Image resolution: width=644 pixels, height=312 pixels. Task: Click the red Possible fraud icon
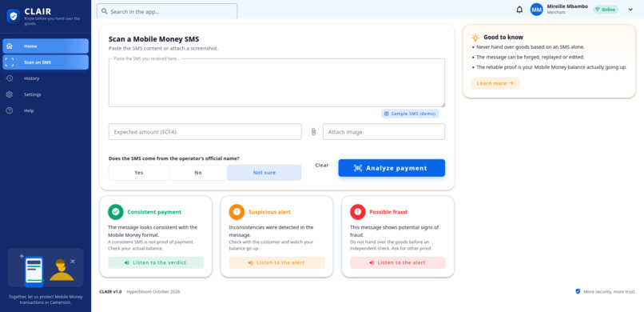pyautogui.click(x=358, y=212)
